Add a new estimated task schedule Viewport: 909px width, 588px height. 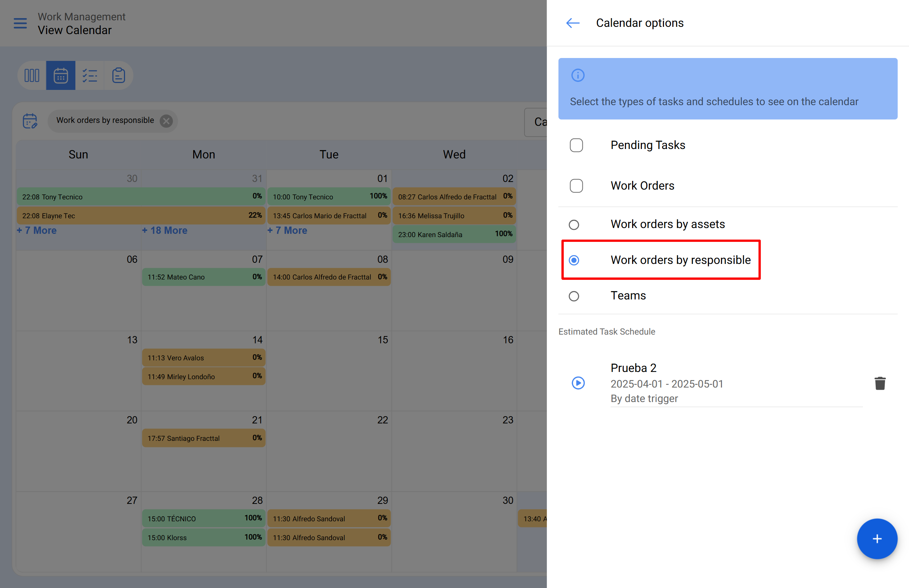[x=877, y=539]
